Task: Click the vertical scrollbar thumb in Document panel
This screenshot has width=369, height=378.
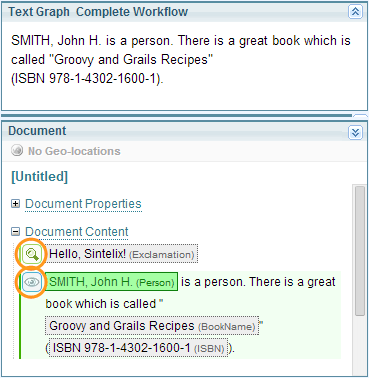Action: coord(360,251)
